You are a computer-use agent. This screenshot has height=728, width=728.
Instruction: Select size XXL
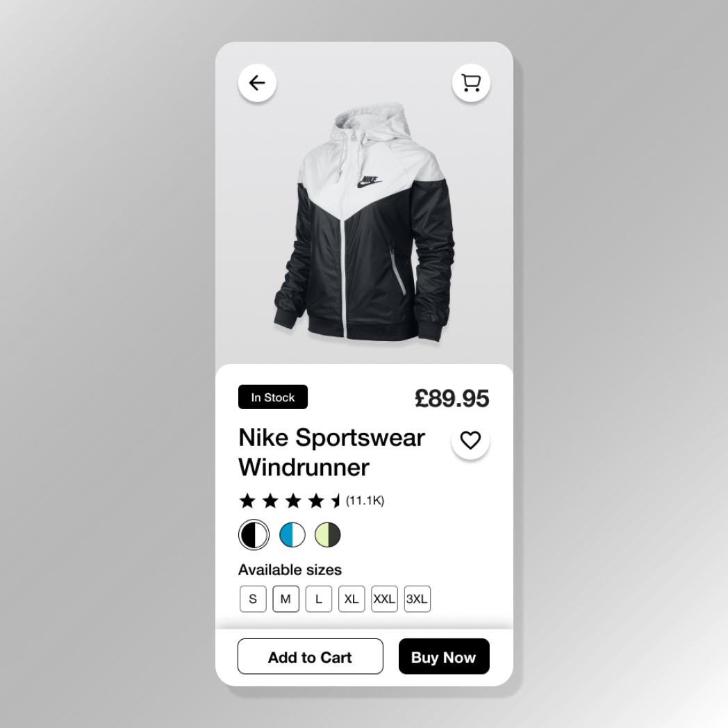(x=384, y=599)
